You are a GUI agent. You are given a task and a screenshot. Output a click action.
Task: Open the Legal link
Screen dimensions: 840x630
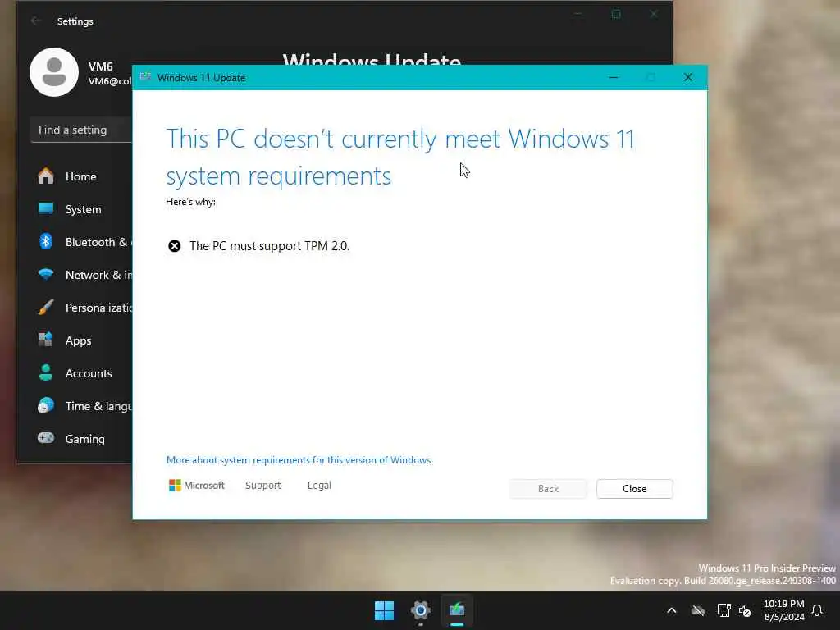coord(319,486)
